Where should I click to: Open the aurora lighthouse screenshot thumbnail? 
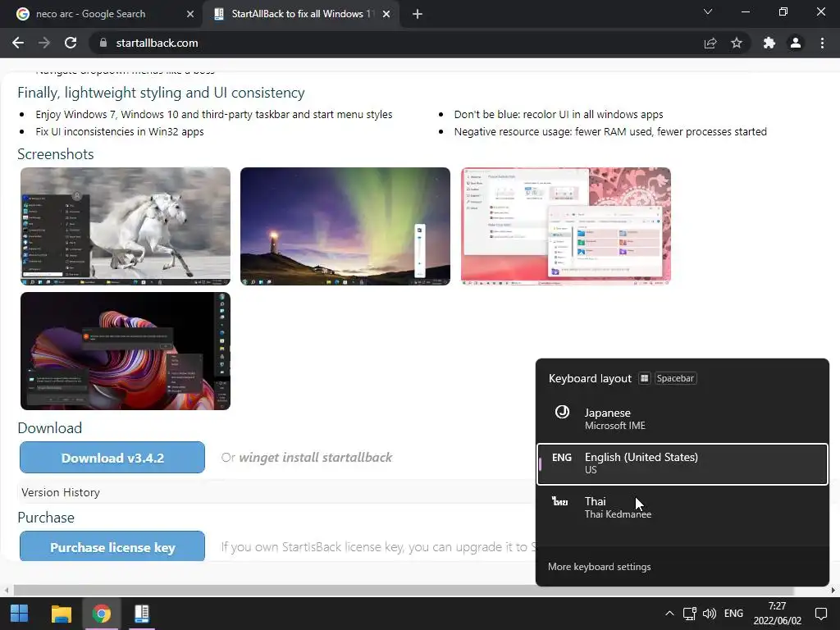[x=345, y=226]
